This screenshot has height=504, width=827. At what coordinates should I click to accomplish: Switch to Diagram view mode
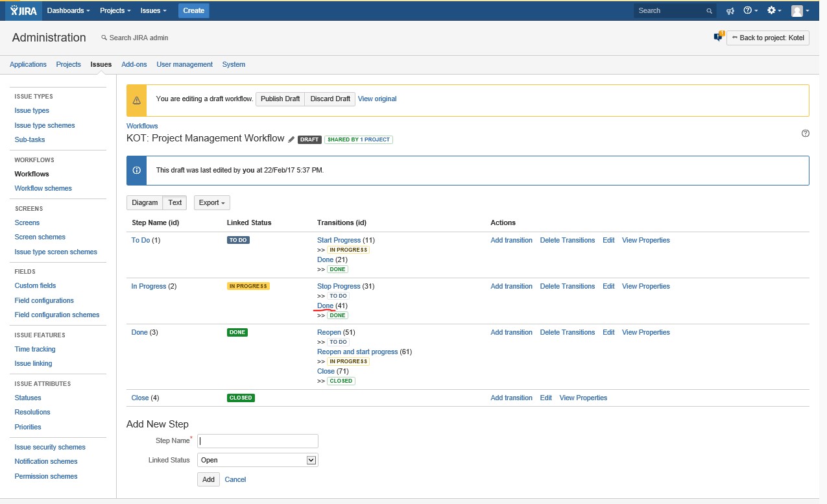click(145, 202)
